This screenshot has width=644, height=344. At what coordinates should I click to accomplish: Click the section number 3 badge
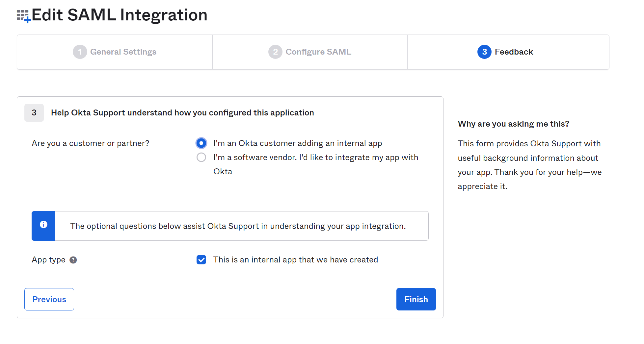coord(34,113)
